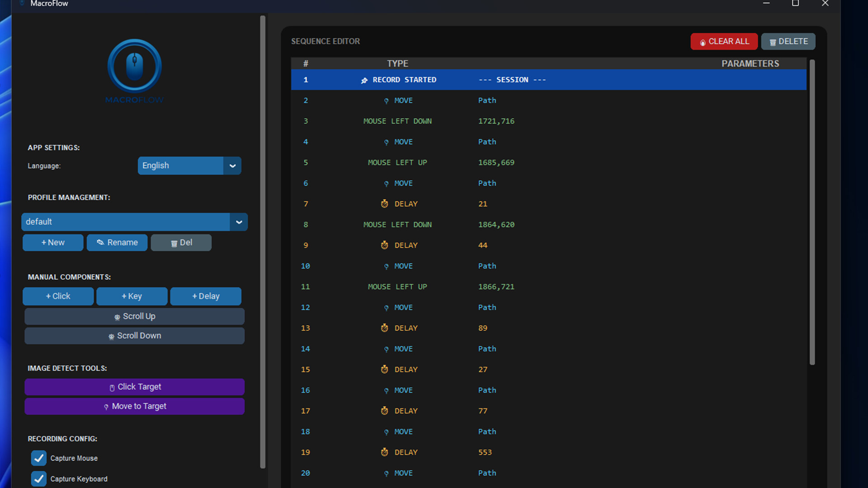Add a Scroll Down component
This screenshot has width=868, height=488.
tap(134, 336)
